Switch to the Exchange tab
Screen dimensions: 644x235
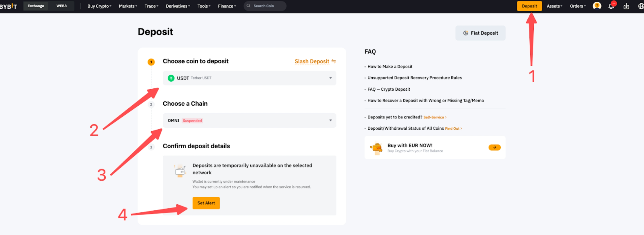[36, 6]
